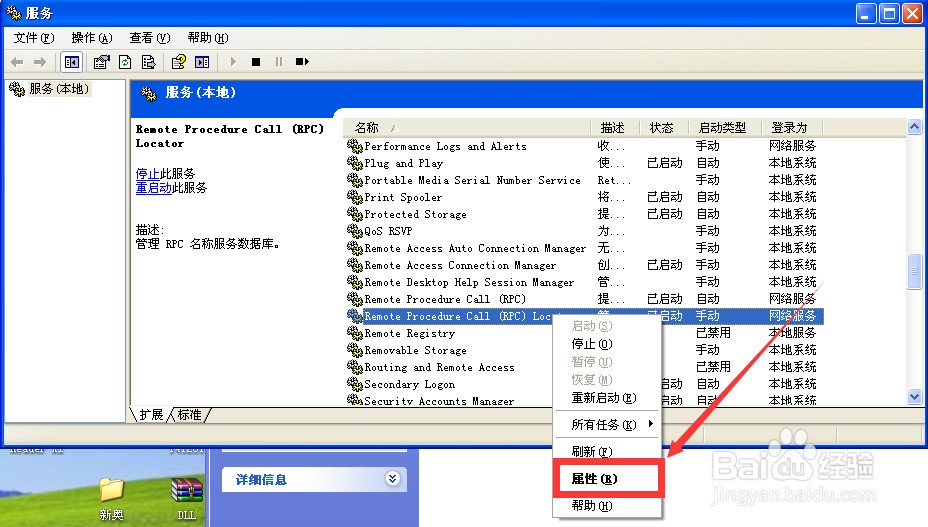
Task: Open the 文件(F) menu
Action: coord(34,38)
